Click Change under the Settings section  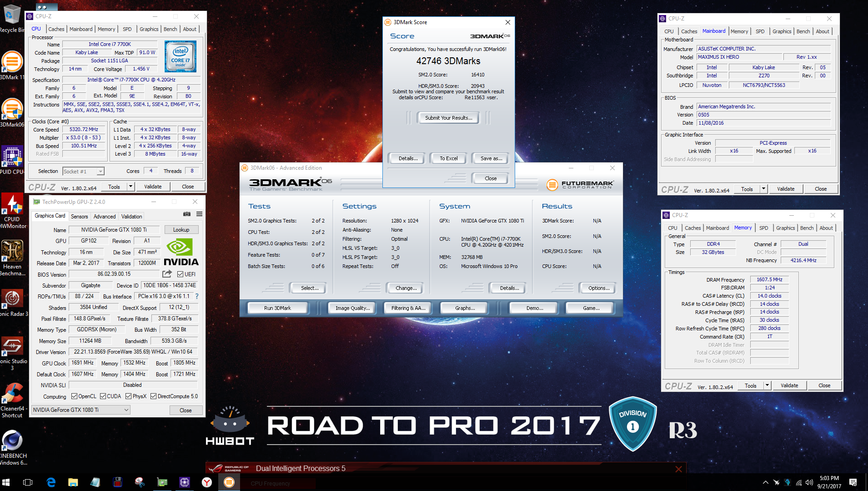(406, 288)
